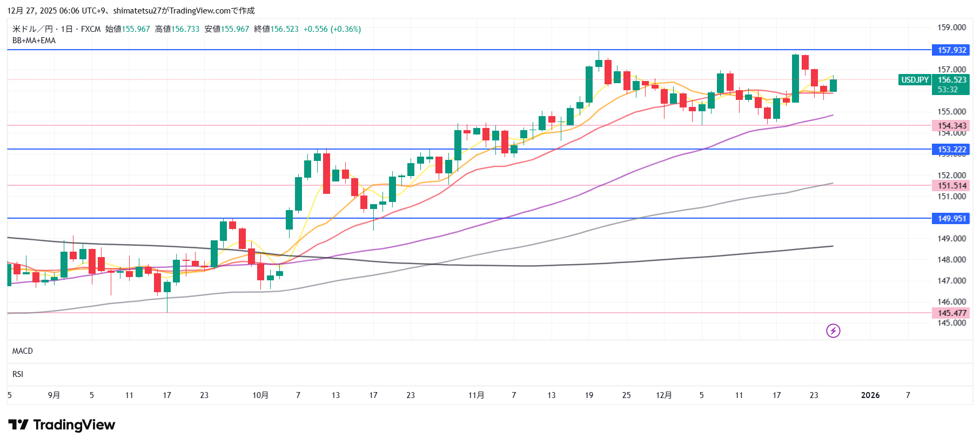Select the 2026 label on time axis
Screen dimensions: 980x445
(x=870, y=395)
